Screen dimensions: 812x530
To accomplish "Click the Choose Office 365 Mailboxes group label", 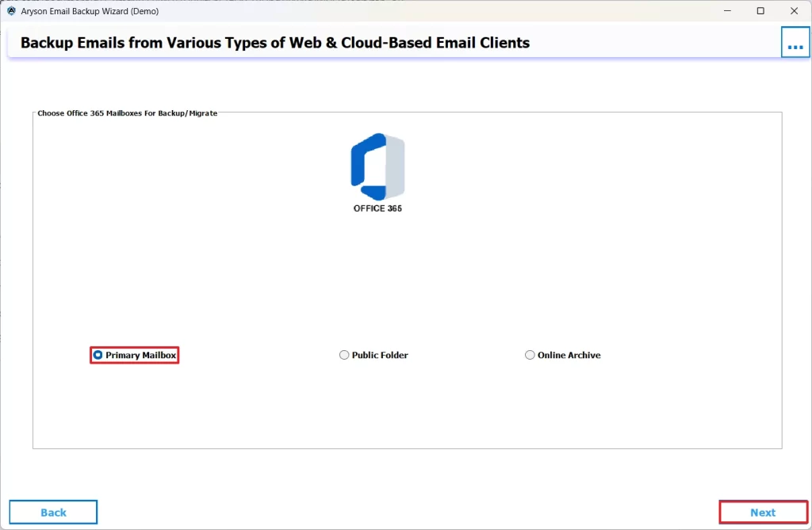I will (x=127, y=113).
